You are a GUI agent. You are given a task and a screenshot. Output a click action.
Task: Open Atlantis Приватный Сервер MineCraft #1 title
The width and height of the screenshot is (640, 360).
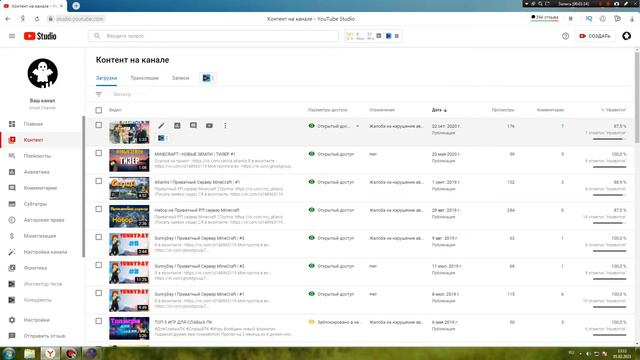(197, 182)
